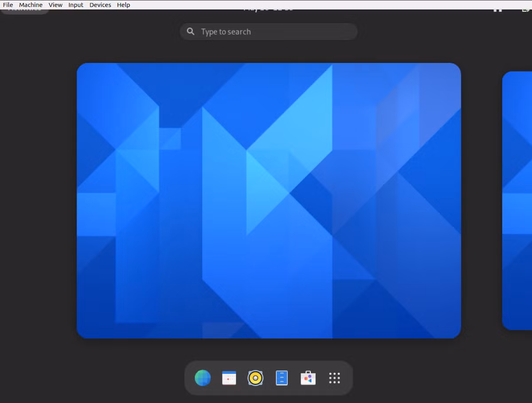Open the View menu
Viewport: 532px width, 403px height.
point(55,5)
